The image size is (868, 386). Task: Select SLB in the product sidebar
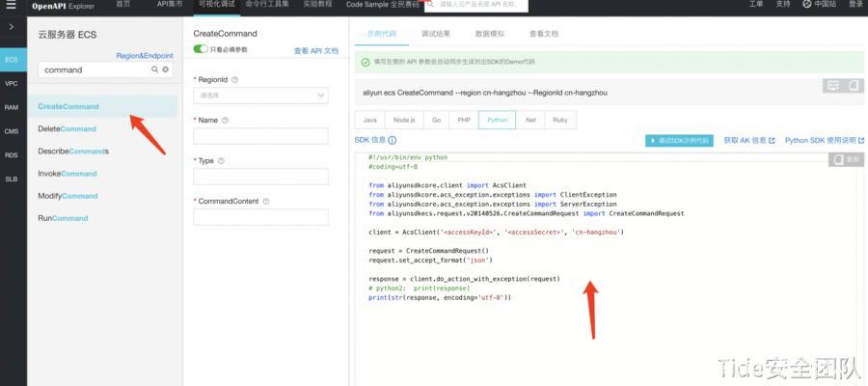(12, 179)
